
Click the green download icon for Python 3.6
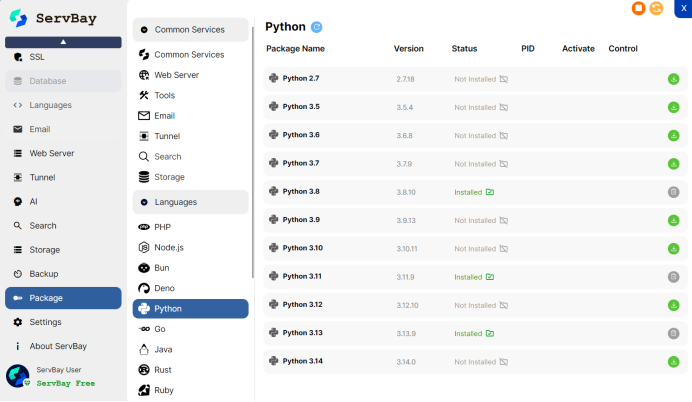tap(673, 135)
